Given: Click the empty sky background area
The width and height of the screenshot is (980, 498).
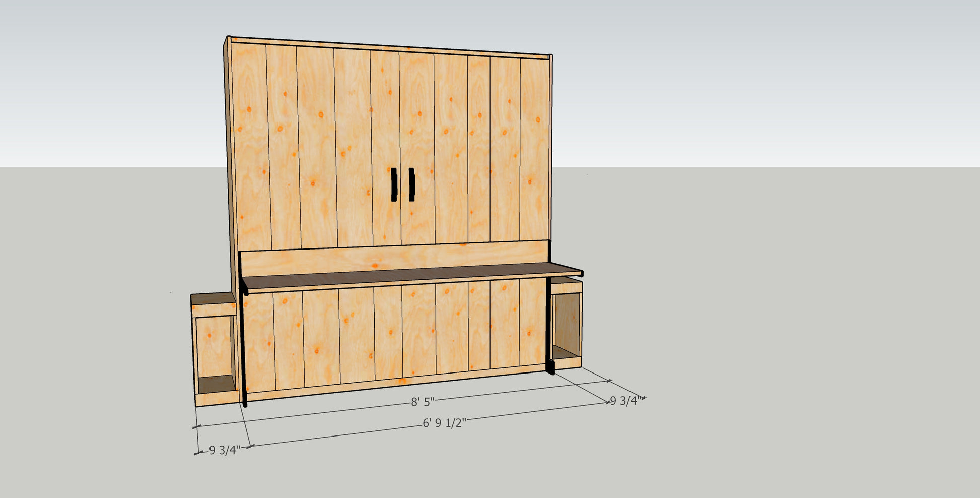Looking at the screenshot, I should point(755,76).
